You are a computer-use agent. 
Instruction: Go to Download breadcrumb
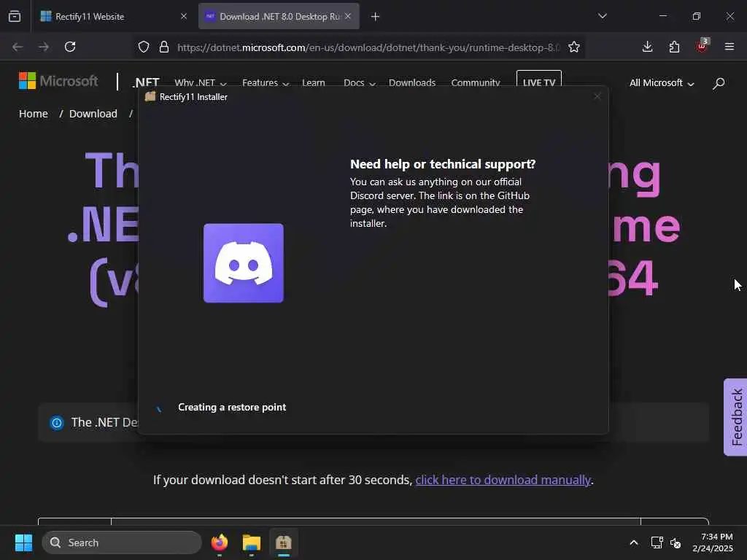coord(93,114)
